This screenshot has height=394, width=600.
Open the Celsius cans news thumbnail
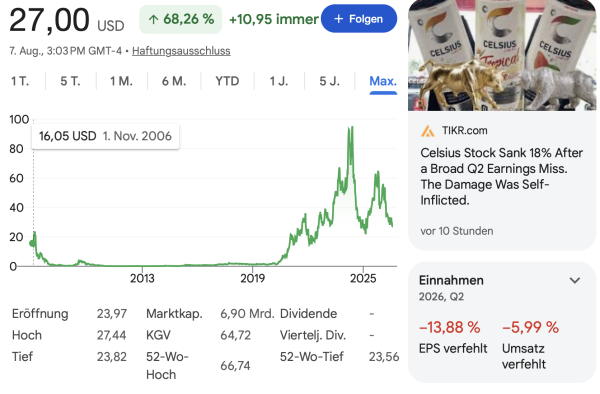(x=502, y=55)
